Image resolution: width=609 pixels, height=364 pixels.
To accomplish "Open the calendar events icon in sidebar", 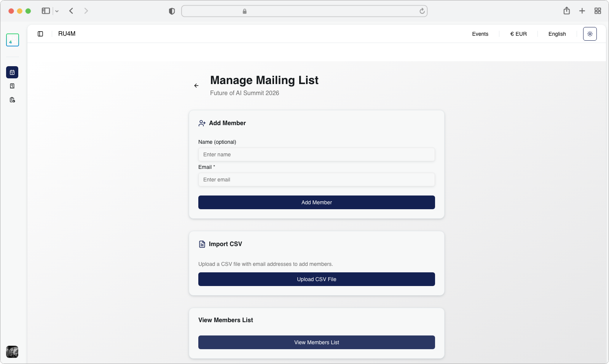I will (x=12, y=72).
